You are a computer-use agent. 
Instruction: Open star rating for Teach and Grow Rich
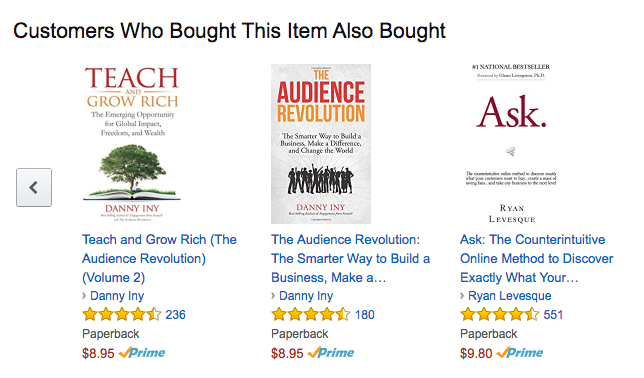click(x=122, y=315)
